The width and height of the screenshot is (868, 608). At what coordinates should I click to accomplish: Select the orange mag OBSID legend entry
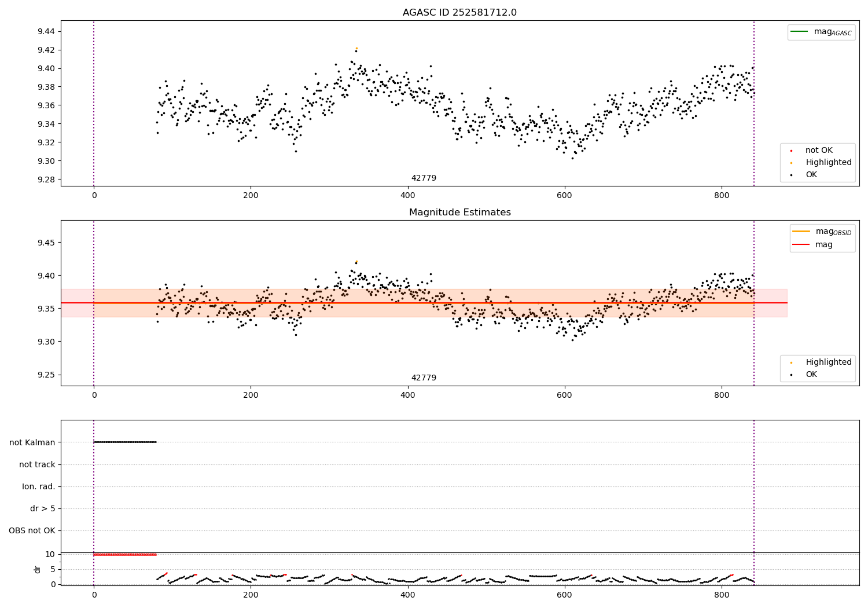coord(822,232)
